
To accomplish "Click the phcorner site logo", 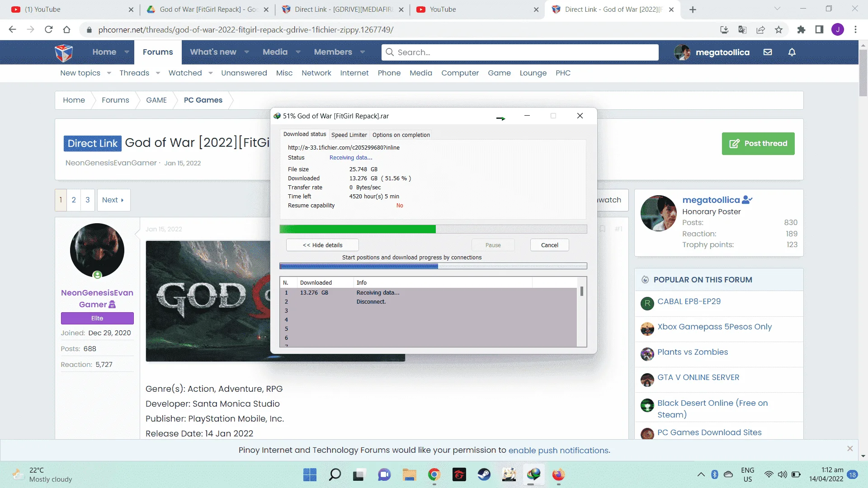I will [64, 52].
